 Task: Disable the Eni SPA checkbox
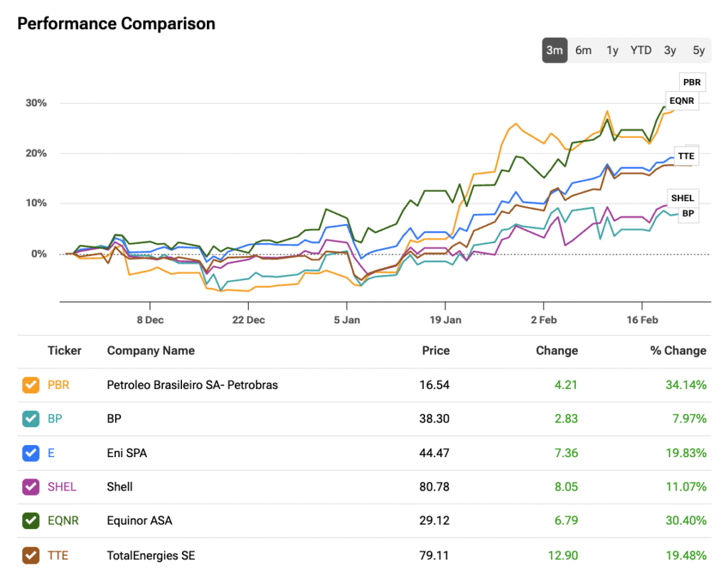(x=31, y=453)
